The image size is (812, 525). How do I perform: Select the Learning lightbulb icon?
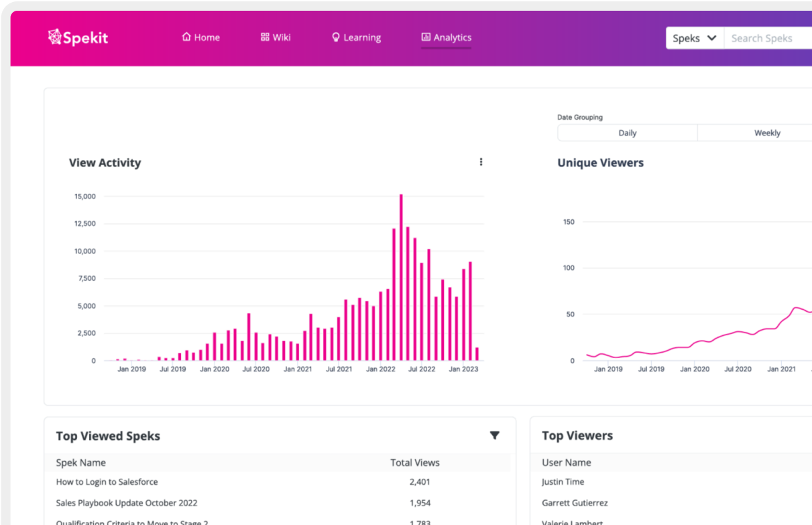click(335, 37)
